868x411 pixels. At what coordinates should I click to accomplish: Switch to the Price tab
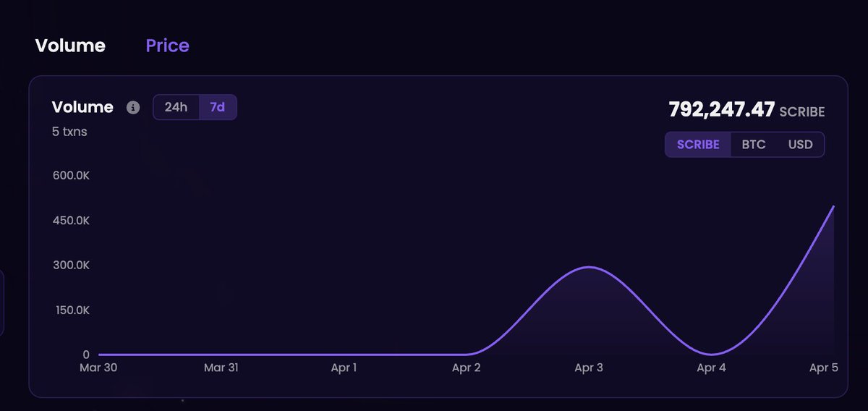tap(167, 46)
